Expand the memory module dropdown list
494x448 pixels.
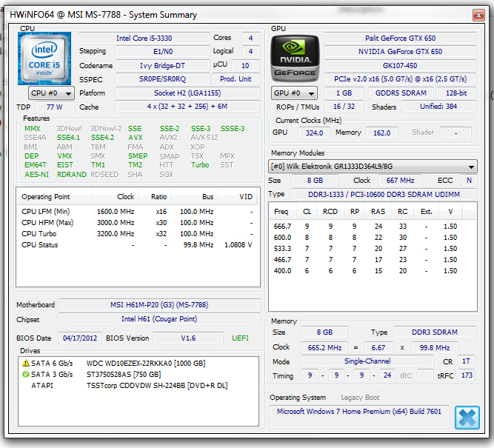point(373,167)
